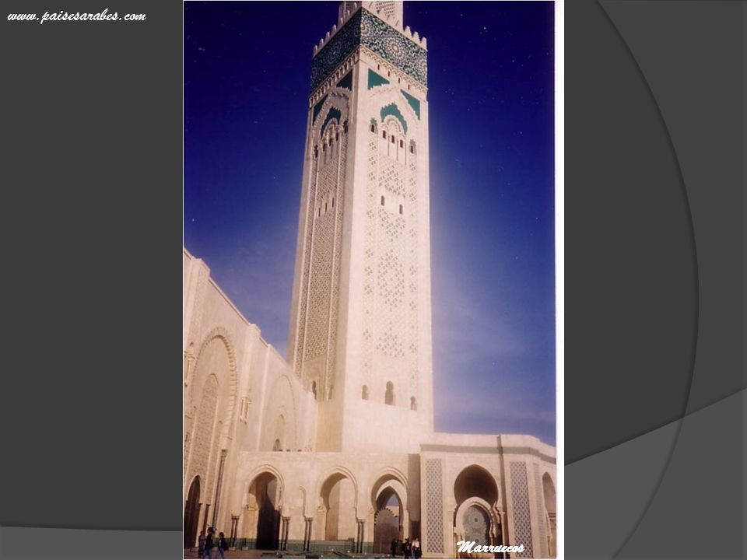Click the Marruecos caption on photo

pyautogui.click(x=490, y=547)
